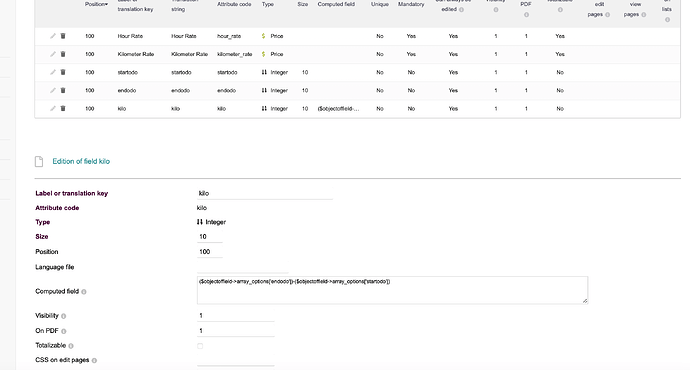Show info tooltip beside Computed field label

coord(84,292)
